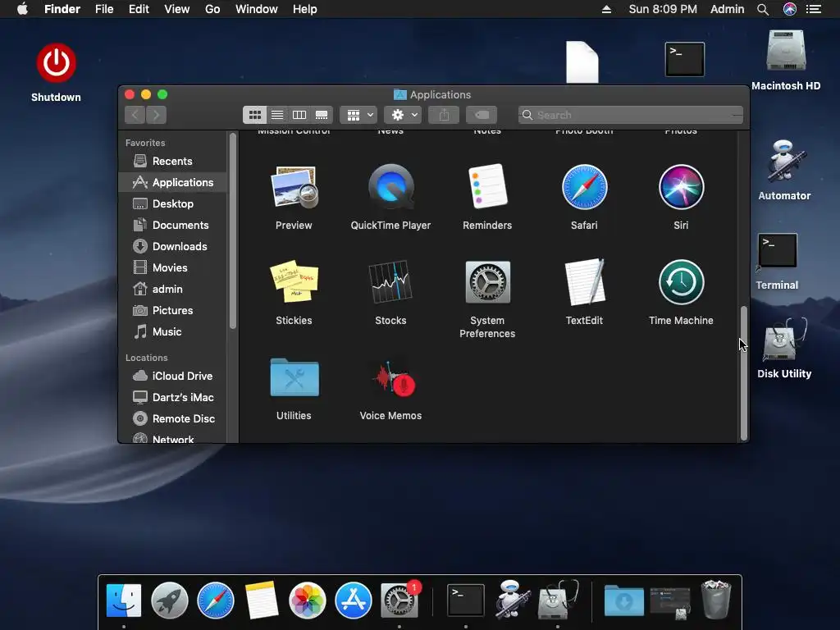
Task: Open the Action gear dropdown menu
Action: tap(403, 115)
